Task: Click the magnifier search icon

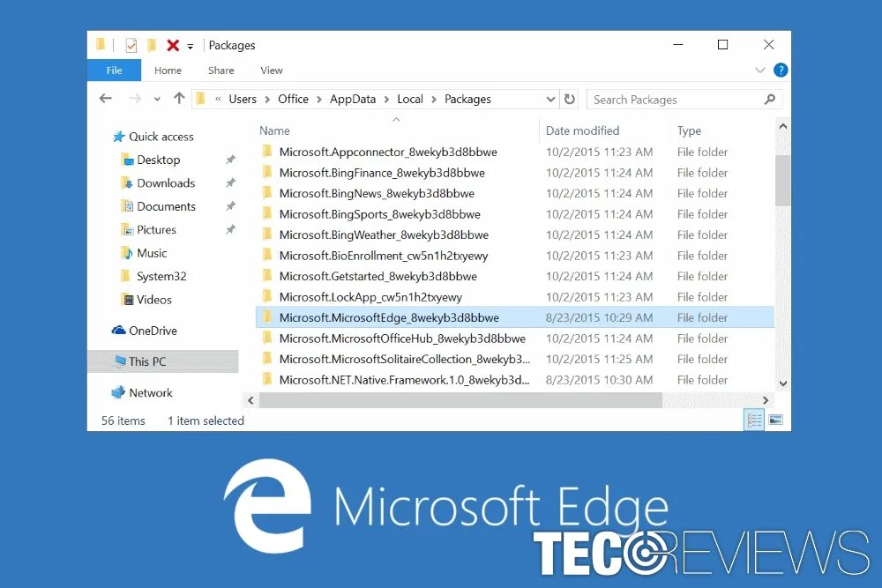Action: (x=769, y=100)
